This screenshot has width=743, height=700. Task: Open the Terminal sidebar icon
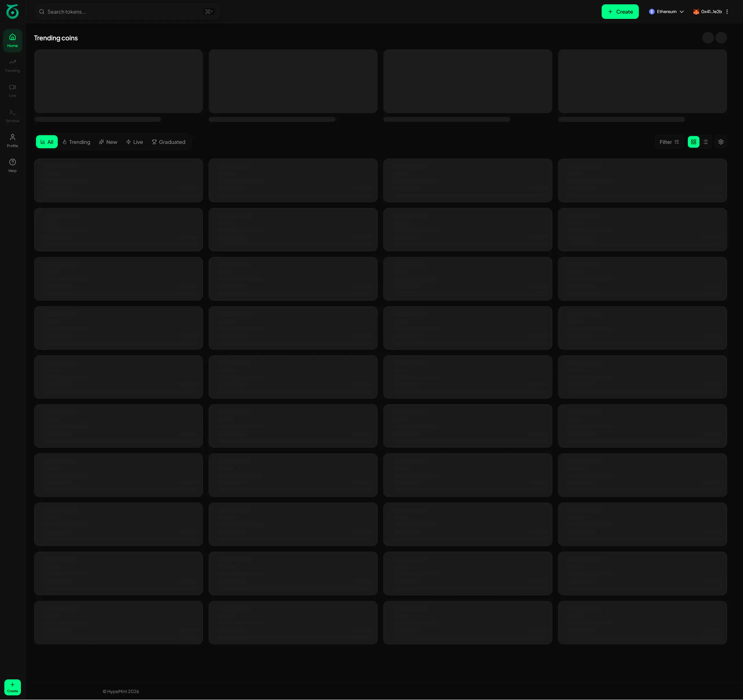coord(12,115)
